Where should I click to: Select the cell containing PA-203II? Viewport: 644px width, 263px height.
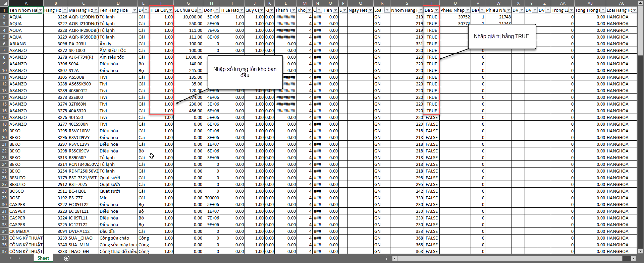coord(83,44)
